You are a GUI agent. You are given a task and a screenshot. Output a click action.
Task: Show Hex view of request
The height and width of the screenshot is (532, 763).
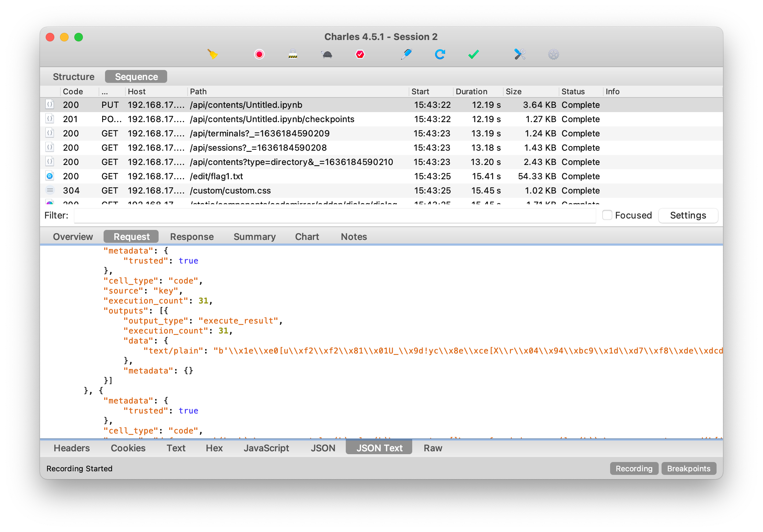(x=214, y=448)
